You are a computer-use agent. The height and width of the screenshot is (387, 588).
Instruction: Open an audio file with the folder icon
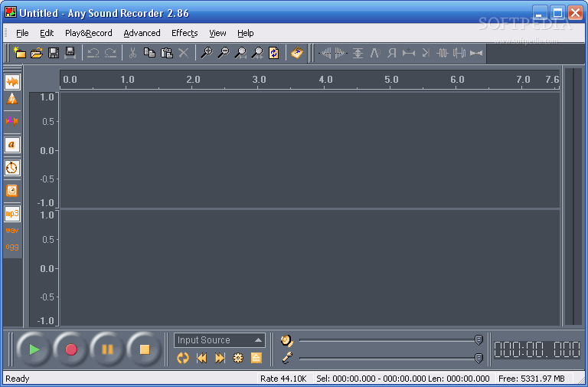point(37,53)
